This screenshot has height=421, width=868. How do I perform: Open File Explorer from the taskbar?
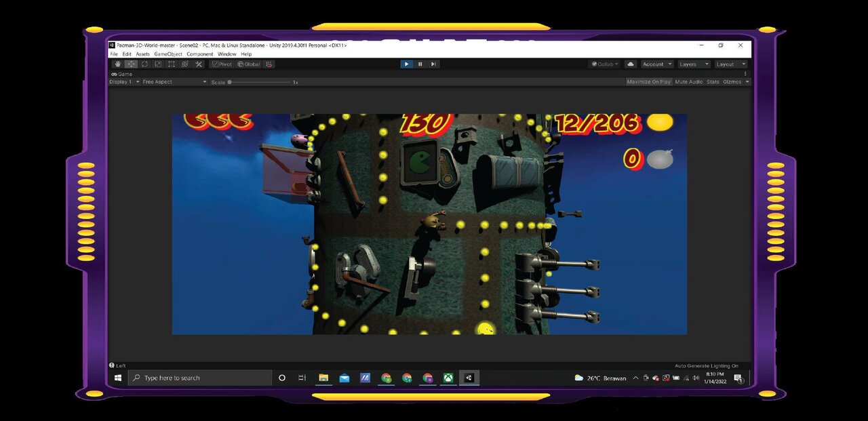323,378
